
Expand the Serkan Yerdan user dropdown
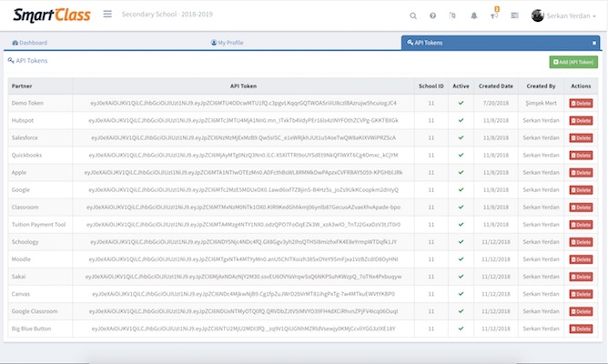(571, 15)
